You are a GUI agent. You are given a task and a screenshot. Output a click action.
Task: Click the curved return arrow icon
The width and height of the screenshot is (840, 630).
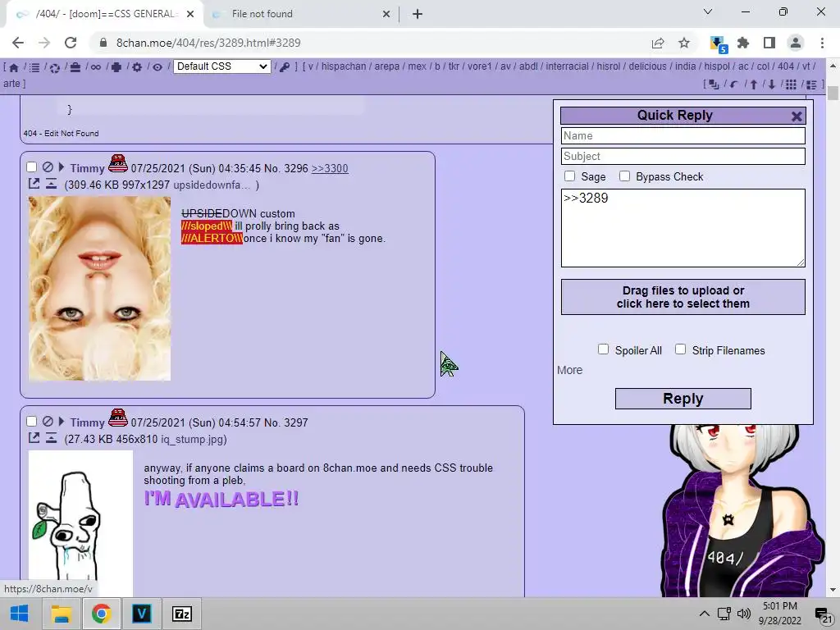[x=734, y=84]
